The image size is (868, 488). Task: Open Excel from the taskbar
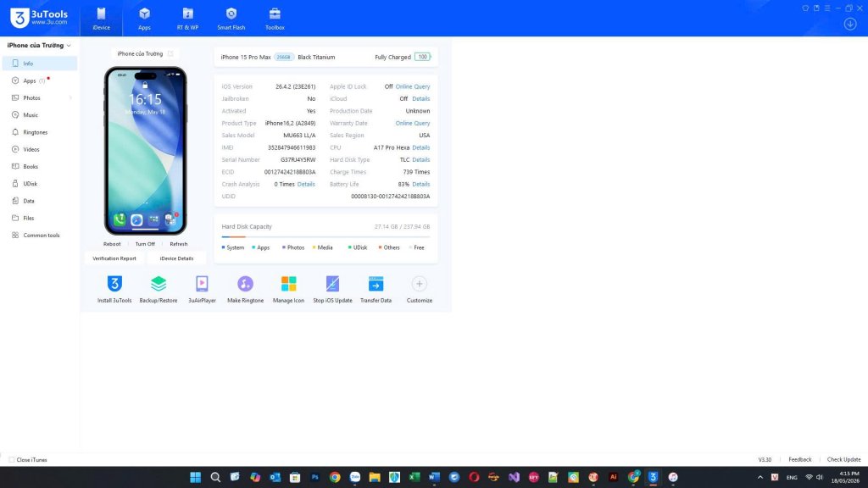[414, 477]
